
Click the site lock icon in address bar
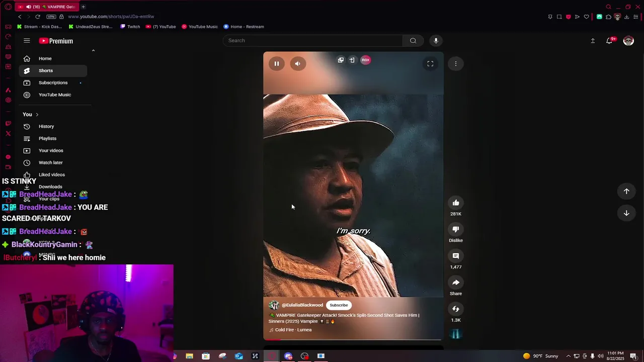[62, 17]
